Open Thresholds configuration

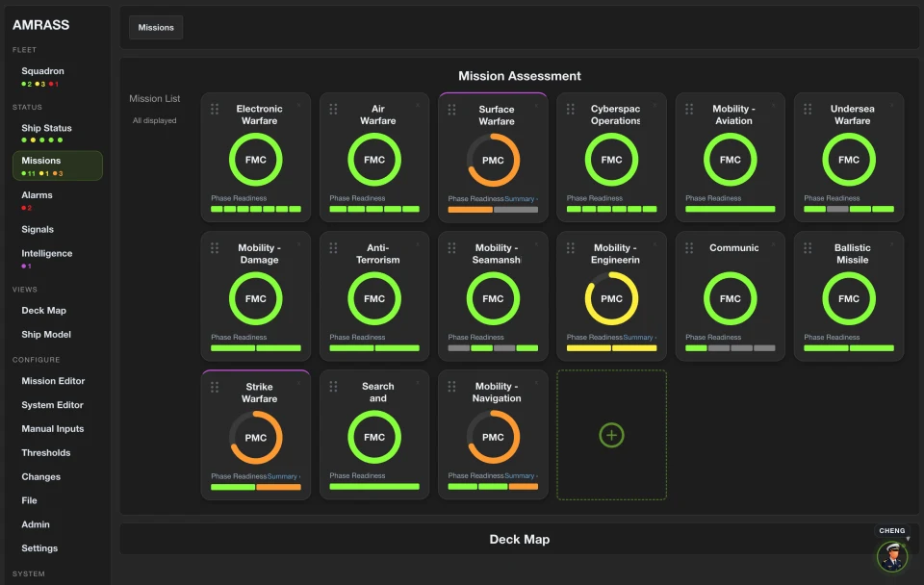[x=46, y=452]
